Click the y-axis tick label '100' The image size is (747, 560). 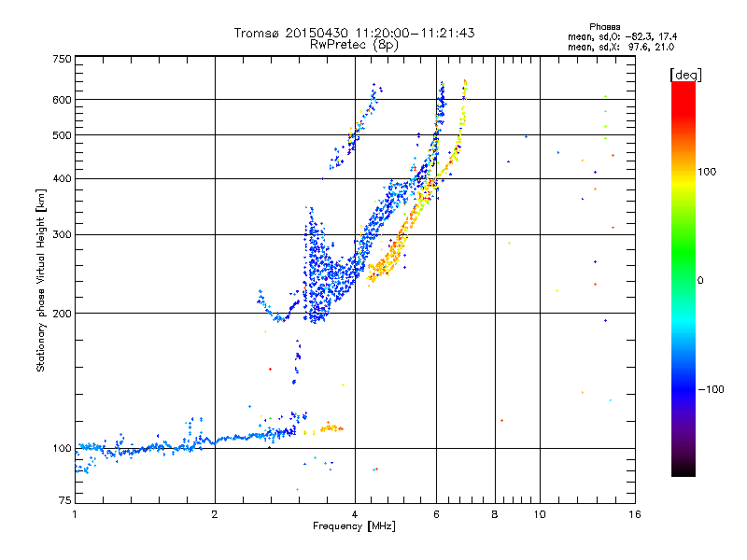[63, 449]
